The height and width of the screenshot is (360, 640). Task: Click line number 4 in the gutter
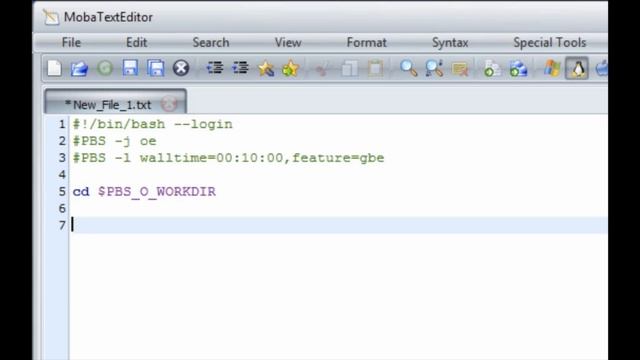click(x=62, y=175)
